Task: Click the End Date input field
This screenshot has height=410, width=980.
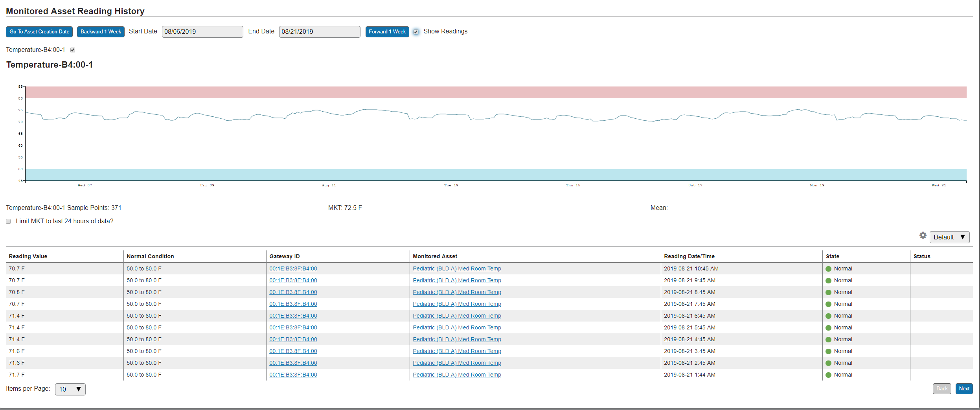Action: (x=320, y=32)
